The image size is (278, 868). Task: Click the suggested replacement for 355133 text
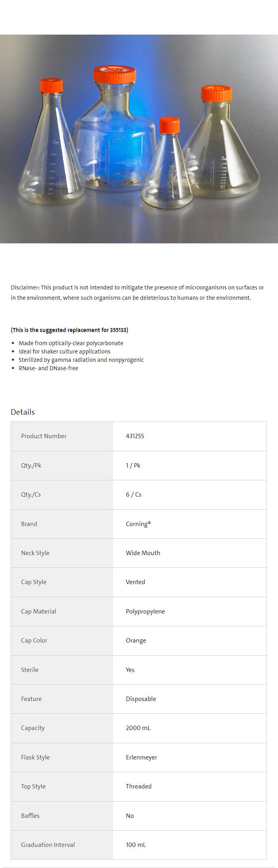[69, 330]
